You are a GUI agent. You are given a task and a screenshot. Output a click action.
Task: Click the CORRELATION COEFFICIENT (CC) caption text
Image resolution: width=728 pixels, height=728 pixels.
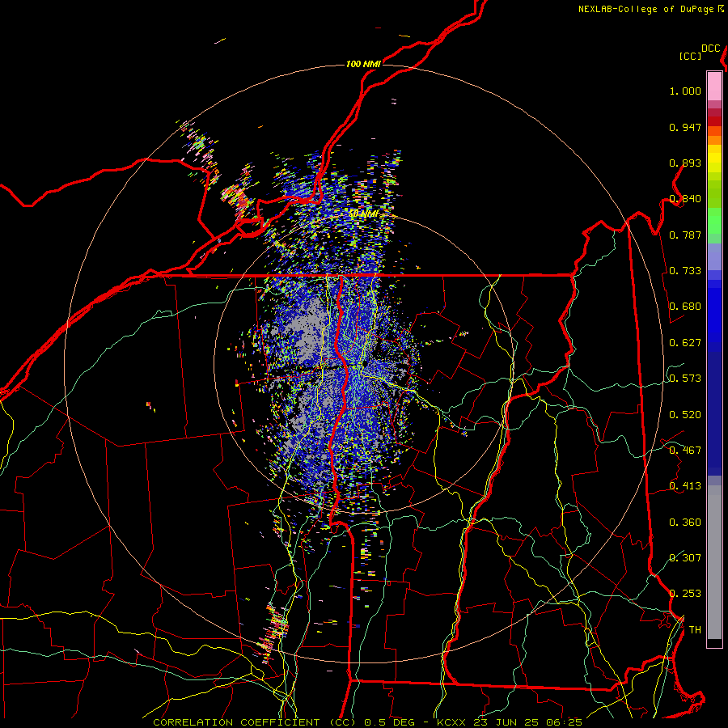click(255, 722)
